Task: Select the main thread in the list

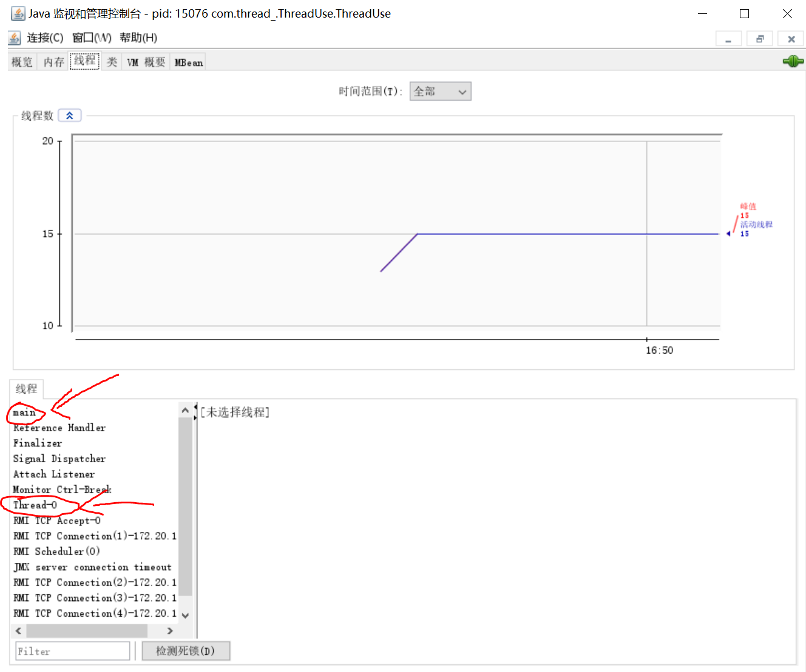Action: click(x=25, y=412)
